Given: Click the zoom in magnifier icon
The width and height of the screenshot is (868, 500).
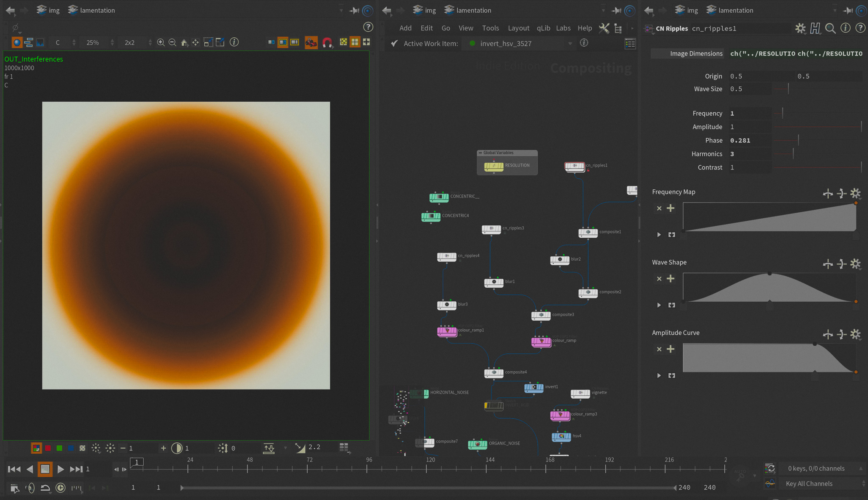Looking at the screenshot, I should (161, 42).
